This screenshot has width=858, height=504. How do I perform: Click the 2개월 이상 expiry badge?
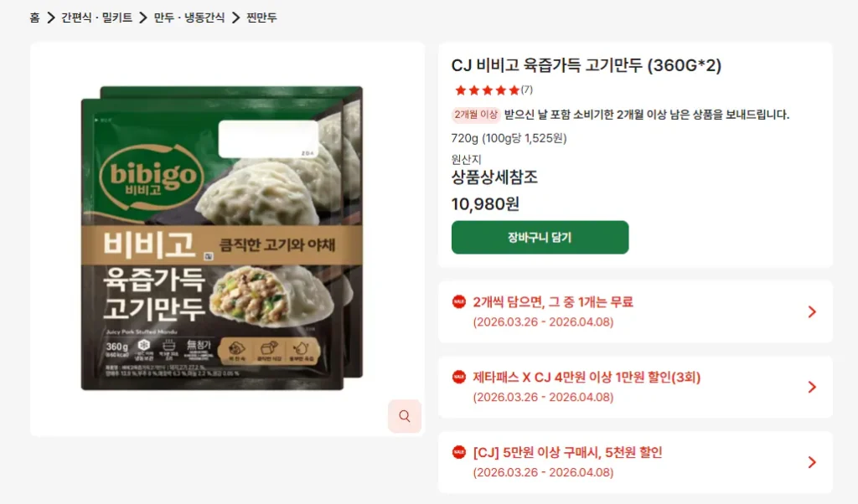(476, 115)
